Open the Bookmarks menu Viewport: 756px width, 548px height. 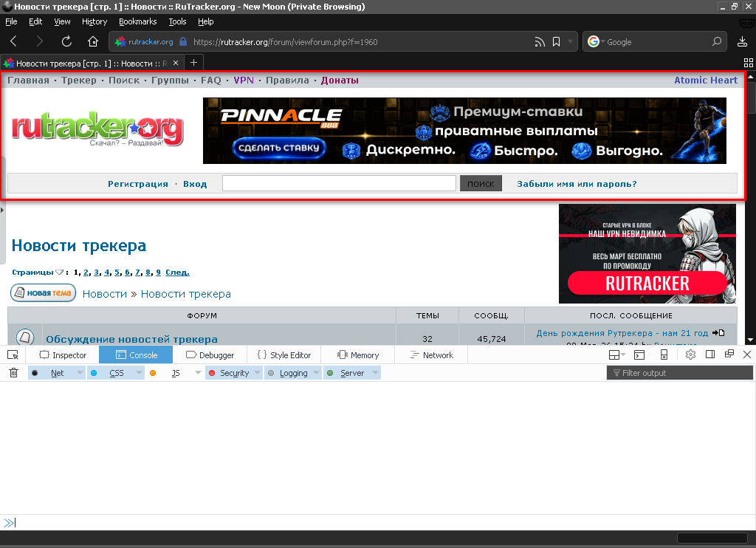[138, 21]
